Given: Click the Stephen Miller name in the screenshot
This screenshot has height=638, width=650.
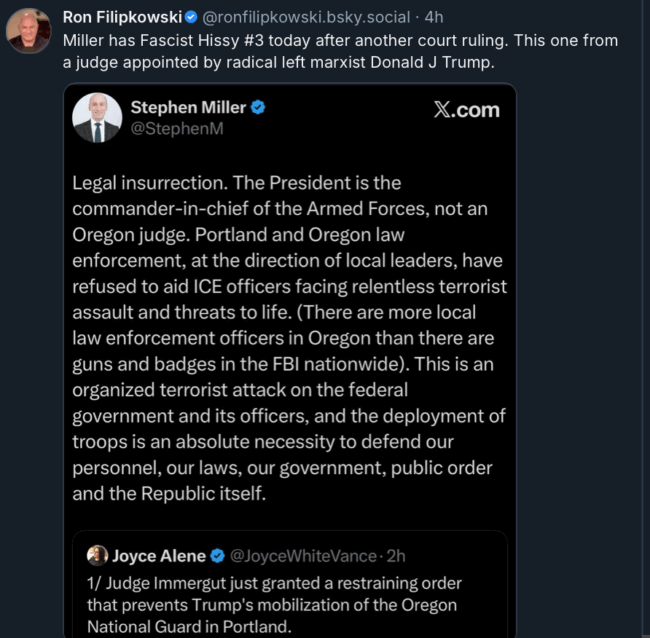Looking at the screenshot, I should (x=187, y=108).
